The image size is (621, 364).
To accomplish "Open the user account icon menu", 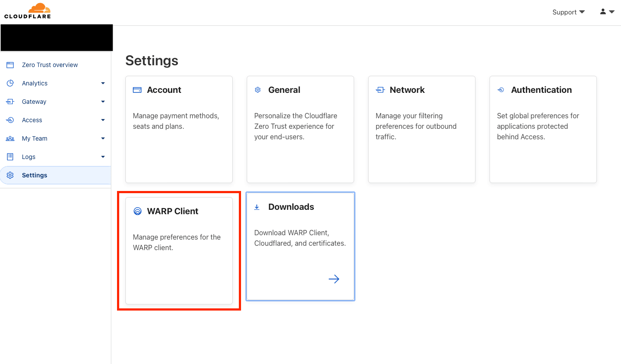I will [607, 12].
